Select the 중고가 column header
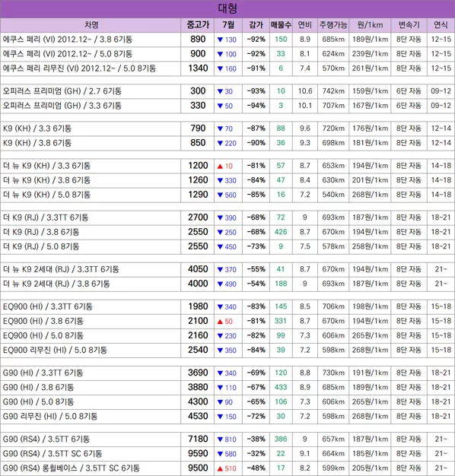Image resolution: width=455 pixels, height=476 pixels. pyautogui.click(x=198, y=25)
